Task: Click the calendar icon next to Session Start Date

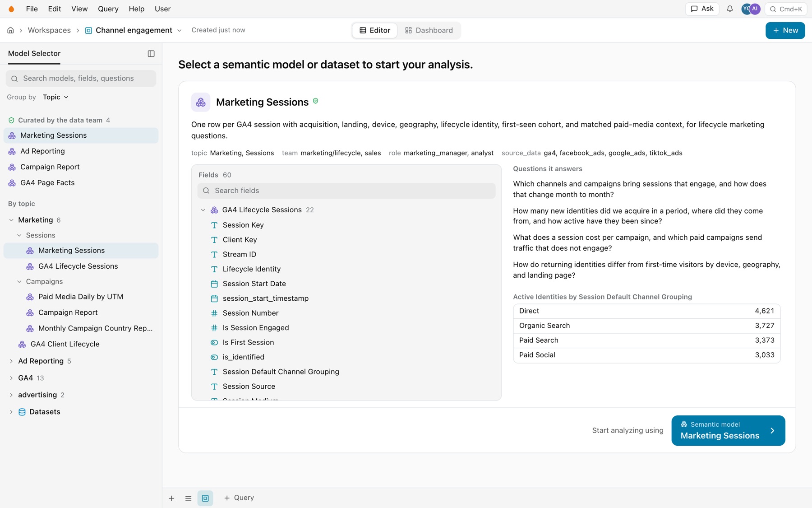Action: 214,284
